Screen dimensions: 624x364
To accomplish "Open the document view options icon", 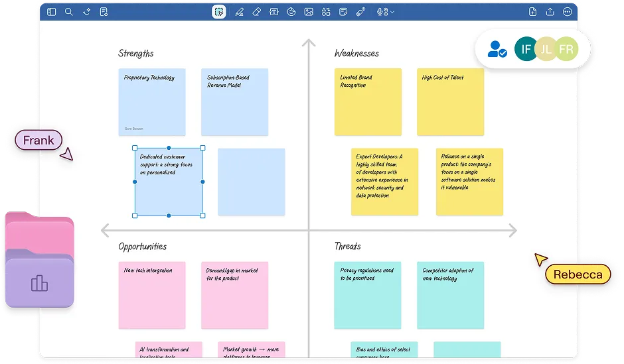I will click(x=104, y=12).
